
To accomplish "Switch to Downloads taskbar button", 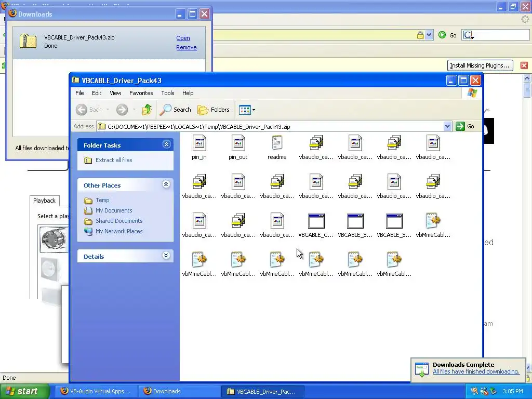I will [179, 391].
